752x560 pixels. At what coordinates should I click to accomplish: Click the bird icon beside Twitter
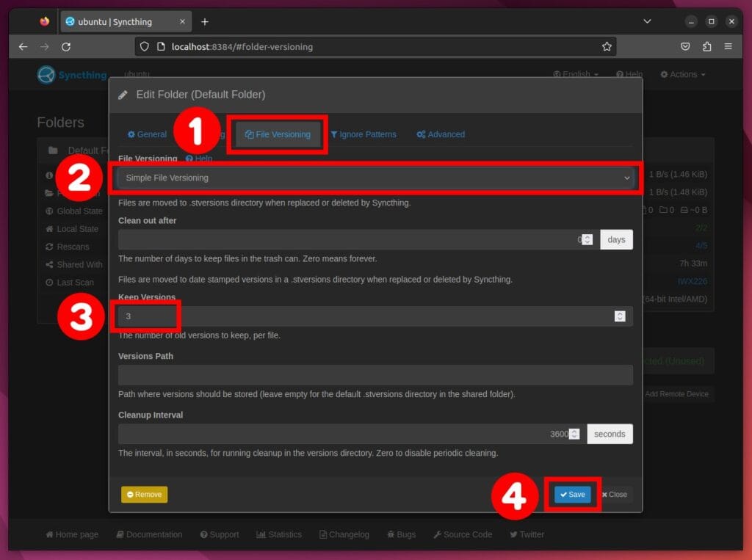click(513, 534)
